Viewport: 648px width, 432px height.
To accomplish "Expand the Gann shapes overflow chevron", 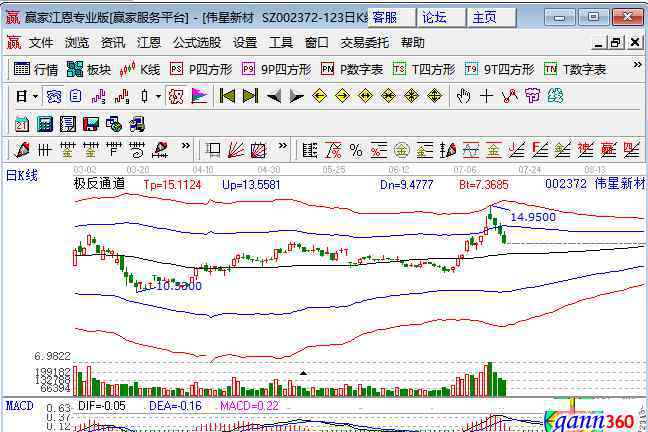I will 282,146.
